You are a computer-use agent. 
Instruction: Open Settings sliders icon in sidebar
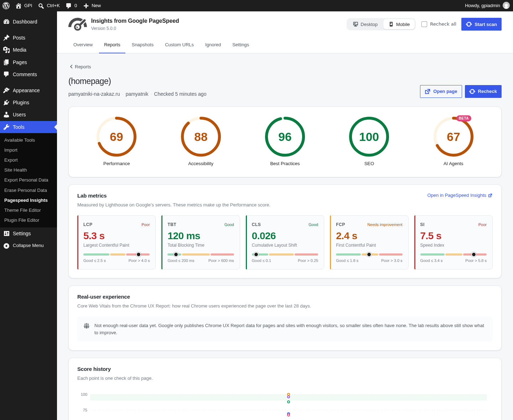pyautogui.click(x=6, y=233)
